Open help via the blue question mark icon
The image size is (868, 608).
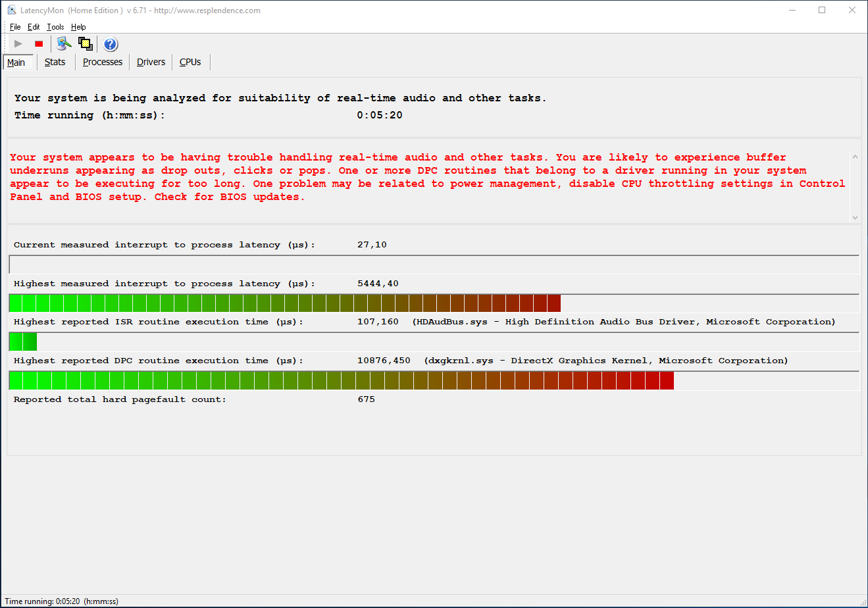(111, 44)
